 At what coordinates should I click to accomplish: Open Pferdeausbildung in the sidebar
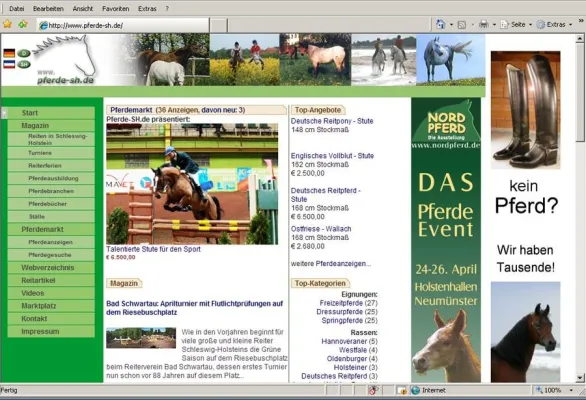(51, 178)
